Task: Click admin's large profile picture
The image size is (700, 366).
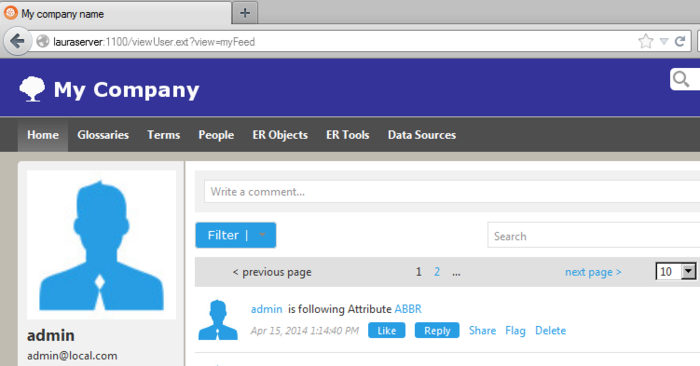Action: click(101, 245)
